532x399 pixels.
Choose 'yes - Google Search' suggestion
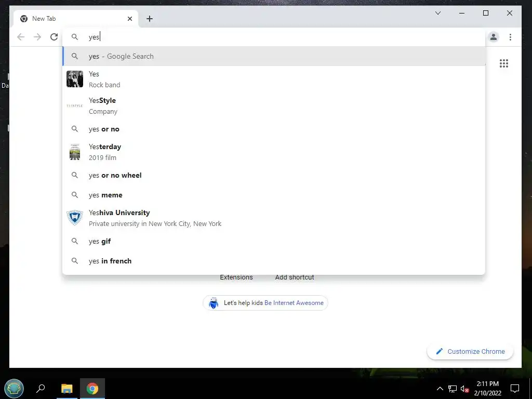pos(274,56)
